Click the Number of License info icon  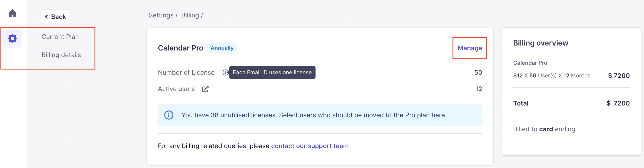pos(225,72)
